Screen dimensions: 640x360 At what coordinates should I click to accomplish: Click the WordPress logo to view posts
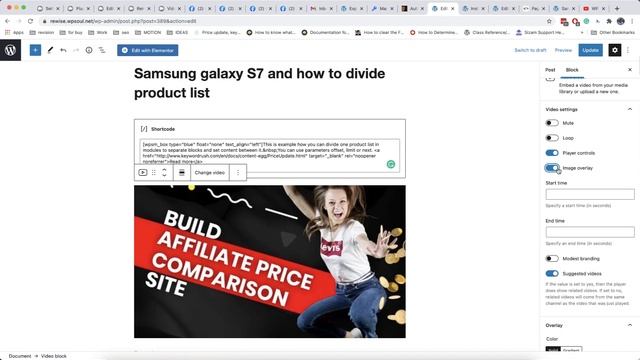point(10,50)
